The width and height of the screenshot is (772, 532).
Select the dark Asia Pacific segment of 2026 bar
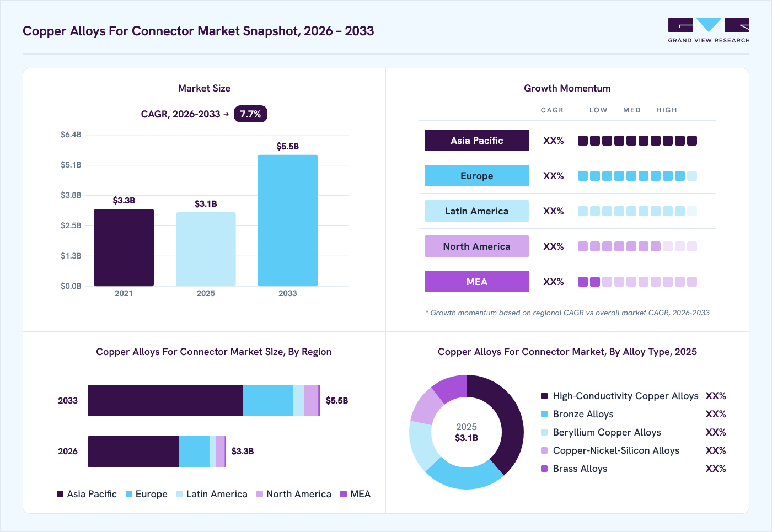pyautogui.click(x=133, y=452)
